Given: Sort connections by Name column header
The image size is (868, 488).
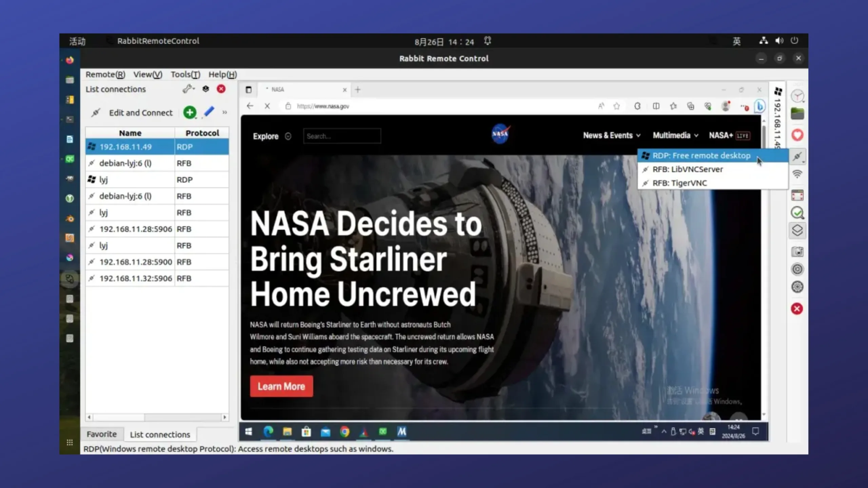Looking at the screenshot, I should (x=130, y=133).
